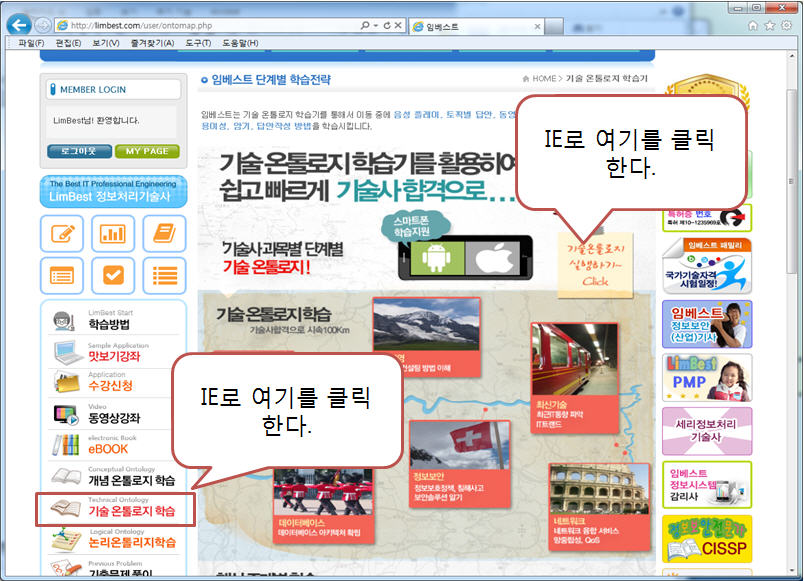Screen dimensions: 804x581
Task: Open the 도움말(H) menu
Action: [x=240, y=43]
